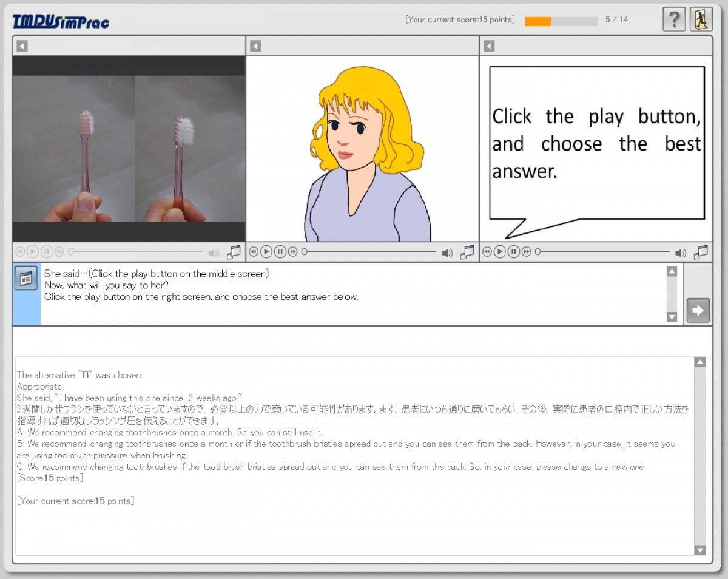Click the music note icon on right screen

pos(701,252)
